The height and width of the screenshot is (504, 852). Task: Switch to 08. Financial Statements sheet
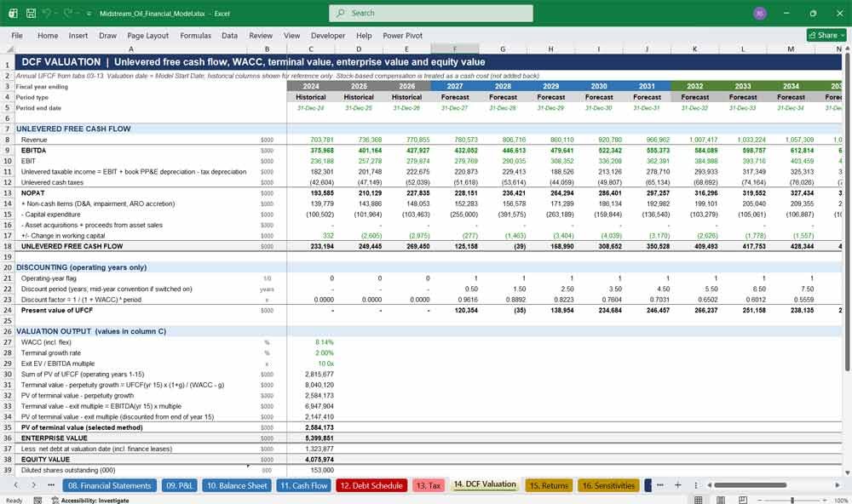[x=109, y=485]
